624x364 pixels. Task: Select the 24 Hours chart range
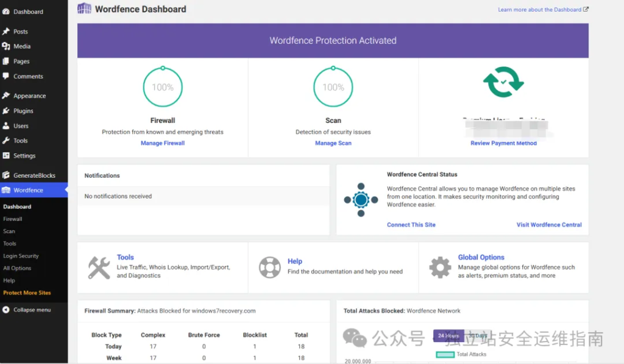point(448,336)
